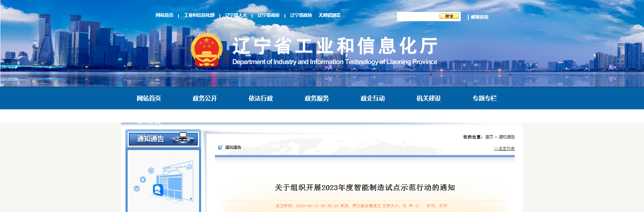Visit the 工业和信息化部 top link
Image resolution: width=644 pixels, height=212 pixels.
[199, 15]
